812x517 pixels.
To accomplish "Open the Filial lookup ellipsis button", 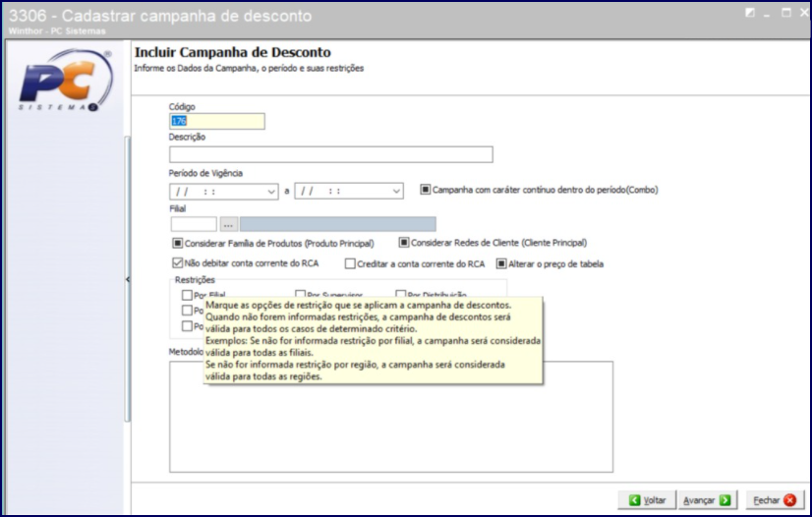I will point(228,224).
